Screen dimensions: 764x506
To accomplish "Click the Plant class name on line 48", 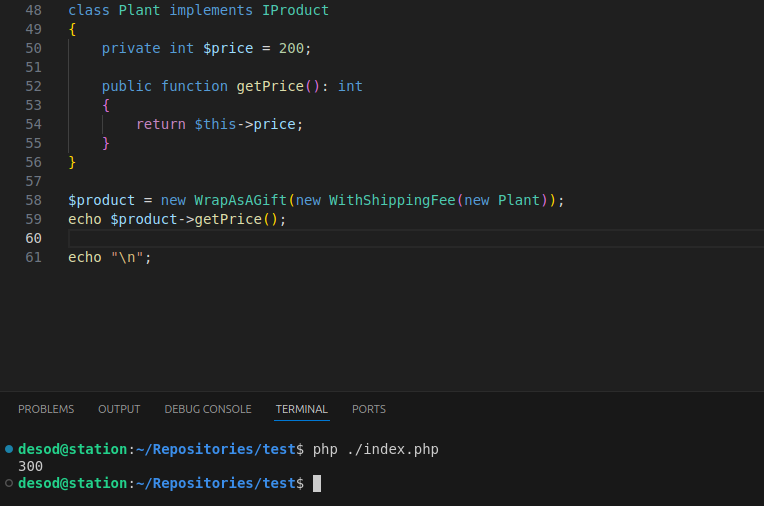I will [139, 10].
